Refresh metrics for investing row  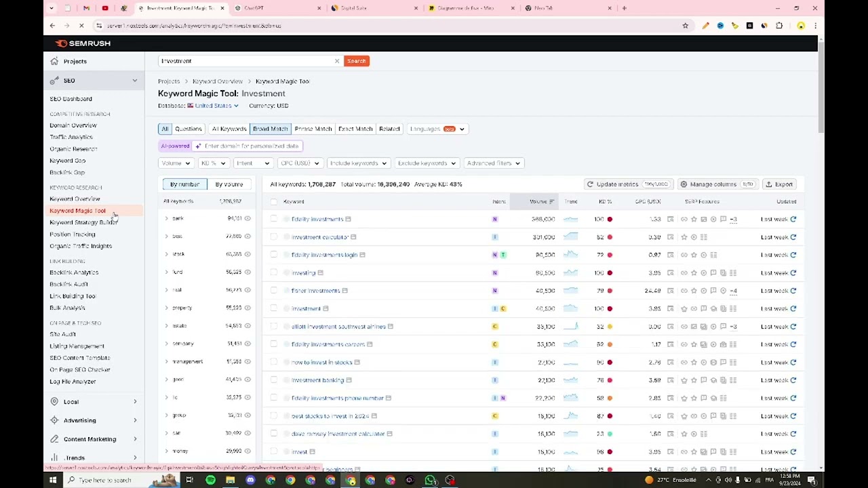793,273
